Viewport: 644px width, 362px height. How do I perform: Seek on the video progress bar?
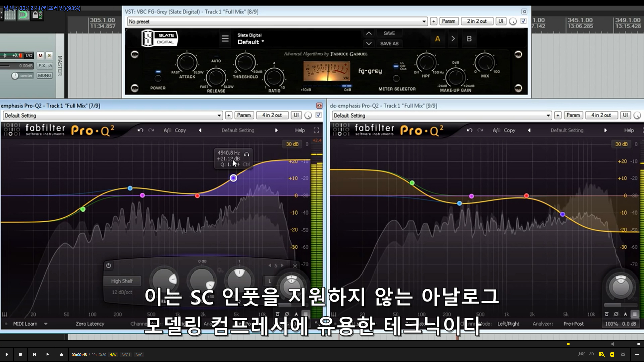click(304, 344)
